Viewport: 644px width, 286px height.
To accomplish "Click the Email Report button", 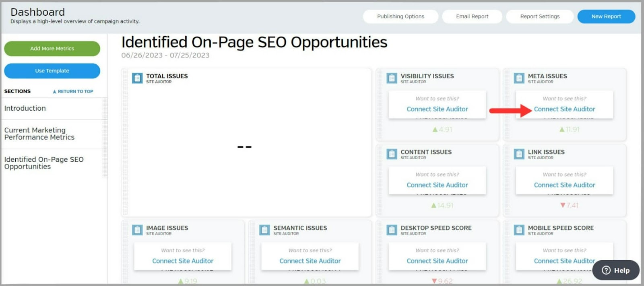I will click(472, 16).
